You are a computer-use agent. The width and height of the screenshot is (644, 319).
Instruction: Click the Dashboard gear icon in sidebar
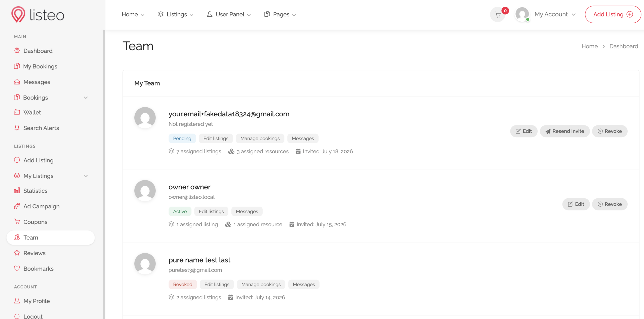[x=17, y=51]
